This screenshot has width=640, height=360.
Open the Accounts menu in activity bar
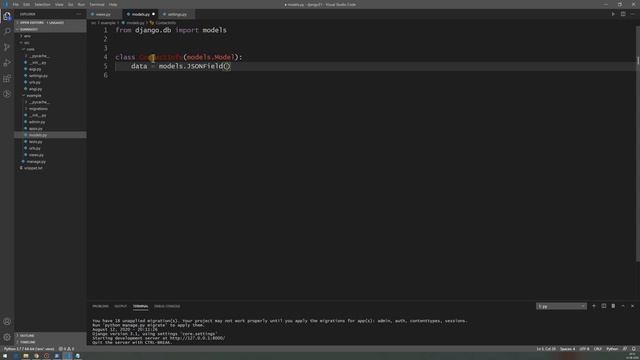click(7, 322)
